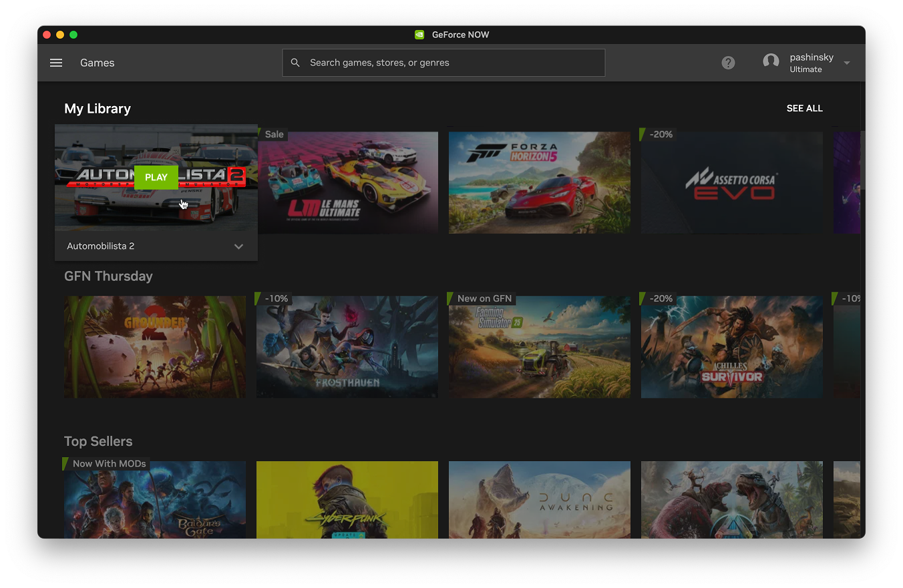The width and height of the screenshot is (903, 588).
Task: Click the Now With MODs badge
Action: coord(106,463)
